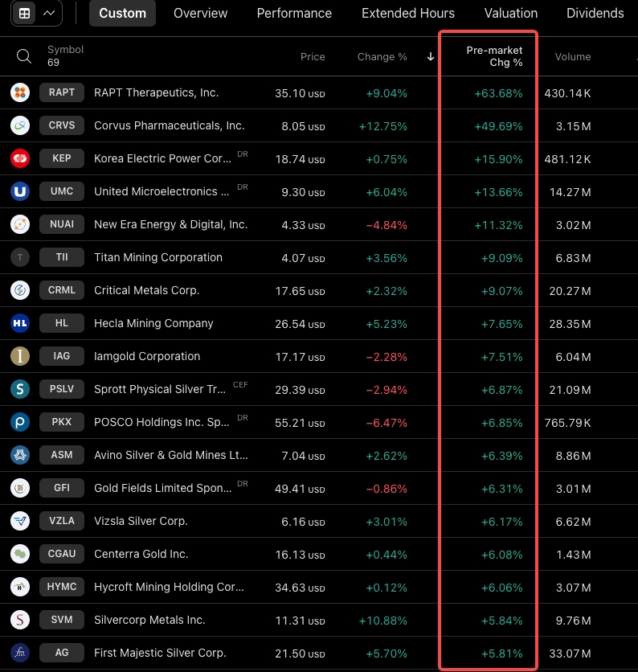This screenshot has width=638, height=672.
Task: Sort by Change % column header
Action: tap(382, 56)
